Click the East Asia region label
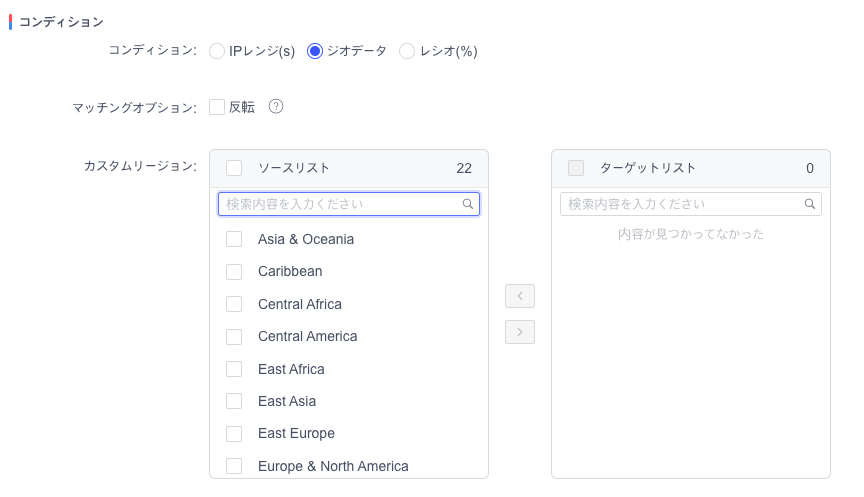This screenshot has width=864, height=497. pyautogui.click(x=287, y=401)
